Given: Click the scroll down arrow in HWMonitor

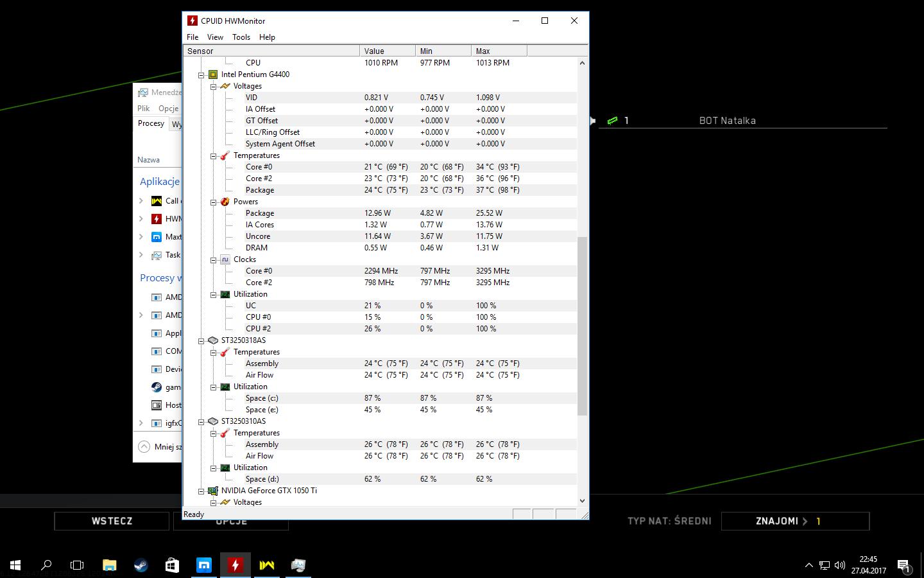Looking at the screenshot, I should pyautogui.click(x=582, y=501).
